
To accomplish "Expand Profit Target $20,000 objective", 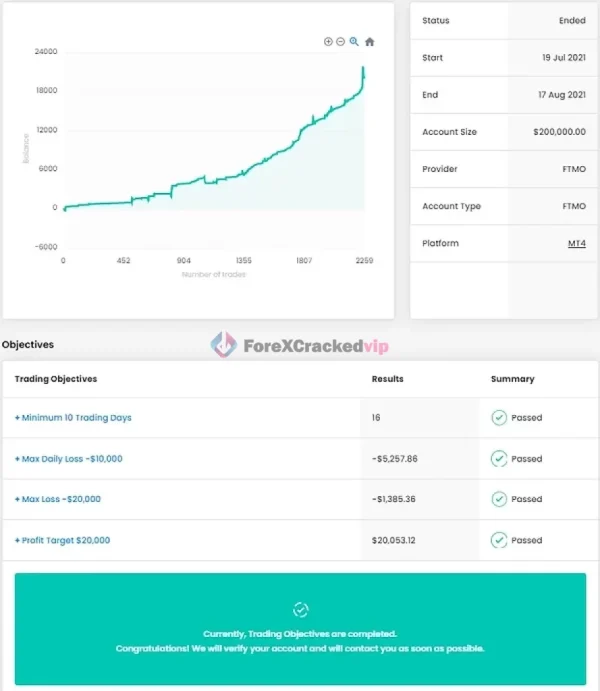I will [62, 540].
